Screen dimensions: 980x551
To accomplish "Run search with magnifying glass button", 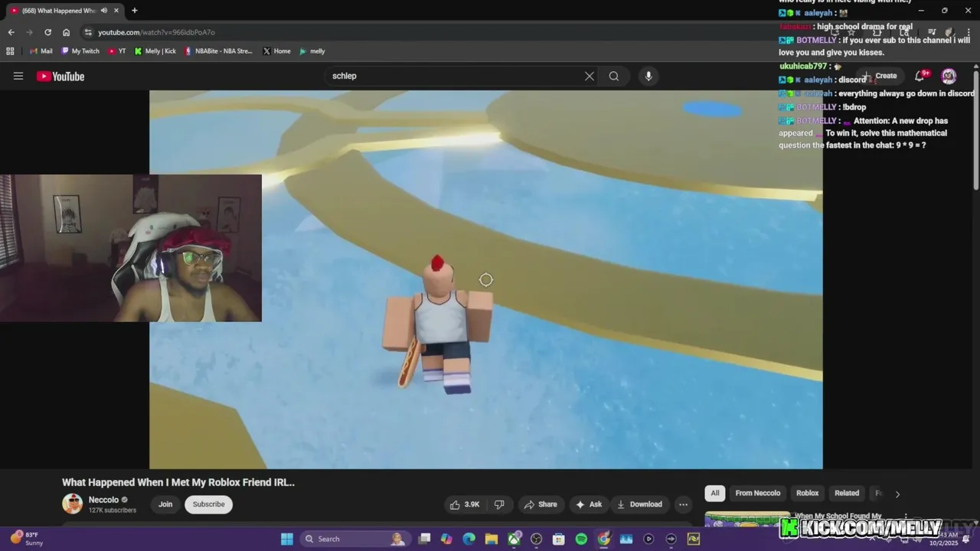I will coord(614,76).
